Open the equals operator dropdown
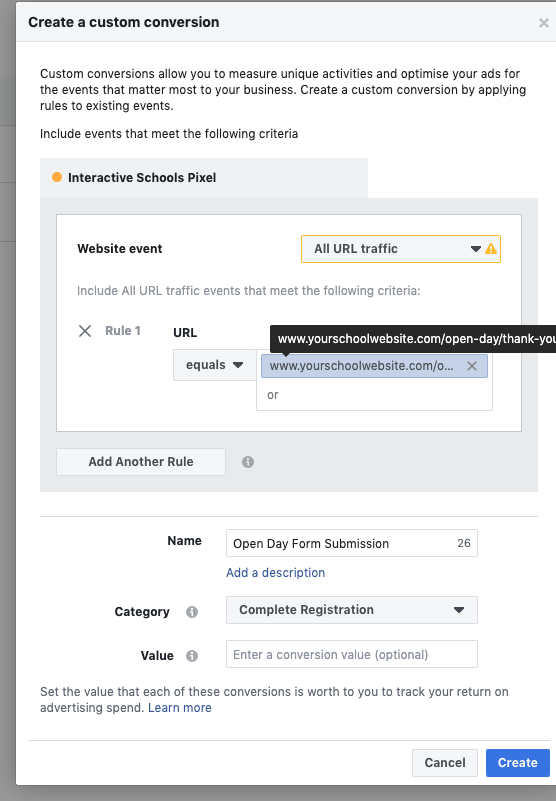 click(215, 365)
